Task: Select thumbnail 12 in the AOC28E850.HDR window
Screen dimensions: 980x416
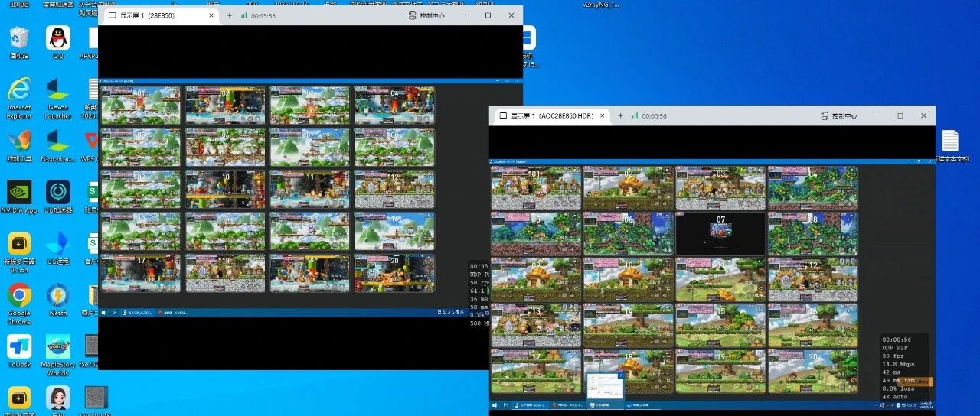Action: coord(813,280)
